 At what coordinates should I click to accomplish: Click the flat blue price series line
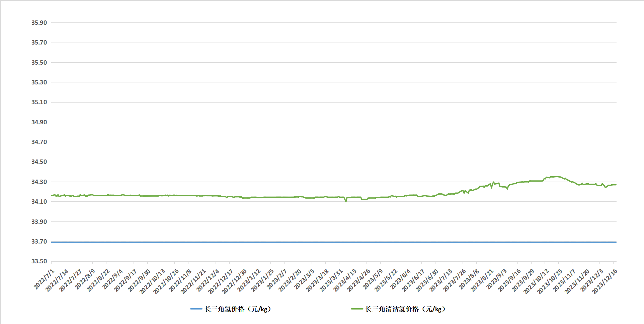click(x=334, y=242)
